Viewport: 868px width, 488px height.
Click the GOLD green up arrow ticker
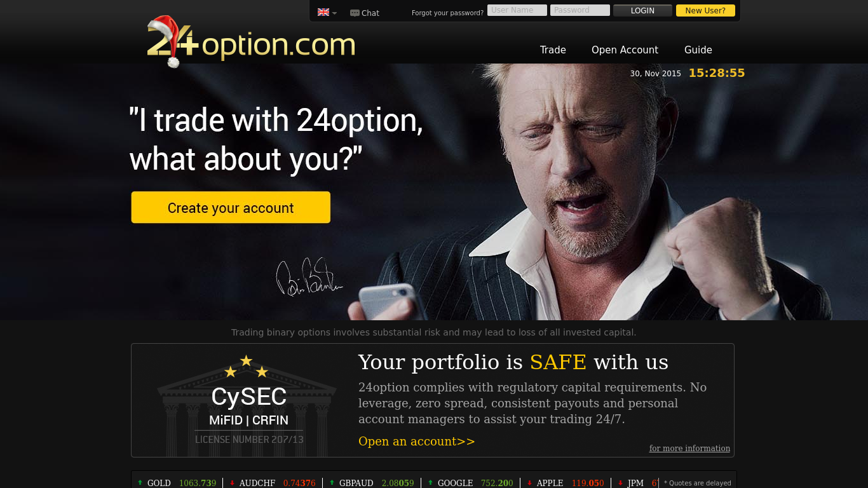[140, 483]
